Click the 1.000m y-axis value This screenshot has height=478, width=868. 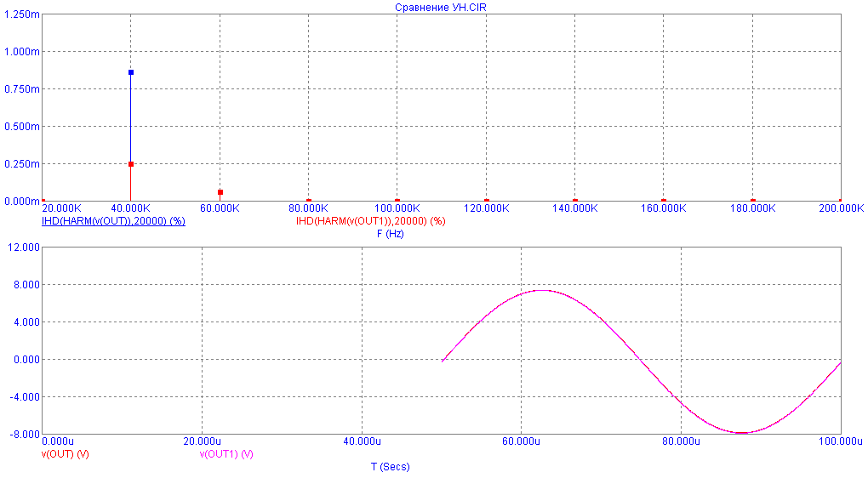click(x=22, y=51)
